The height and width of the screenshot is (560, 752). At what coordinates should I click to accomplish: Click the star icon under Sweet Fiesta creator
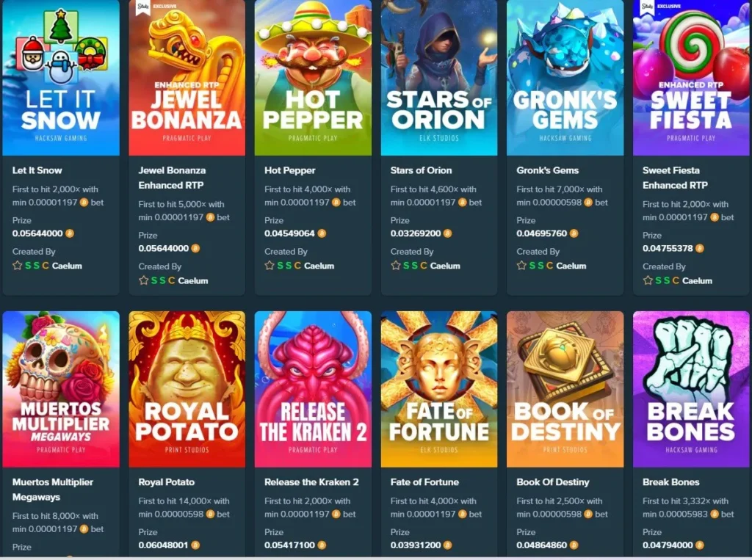648,280
